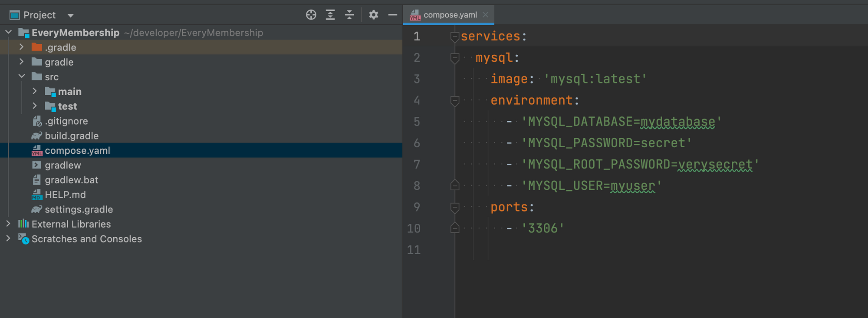Screen dimensions: 868x318
Task: Click the .gitignore file icon
Action: pos(37,121)
